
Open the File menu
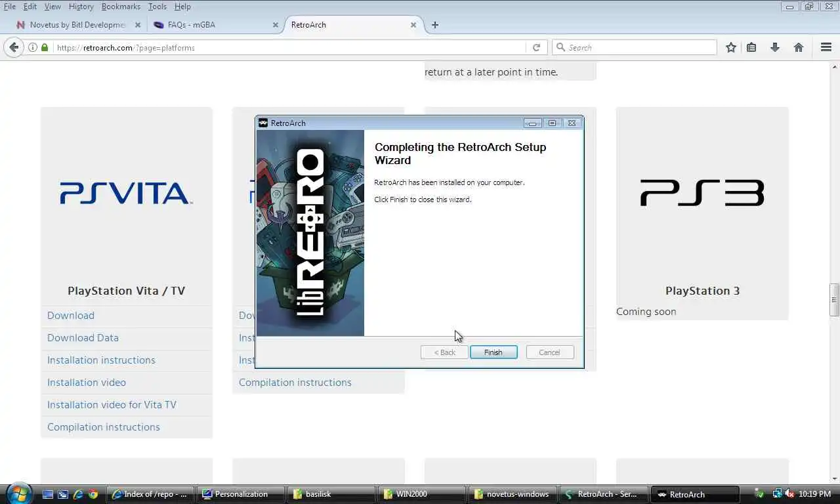coord(10,7)
